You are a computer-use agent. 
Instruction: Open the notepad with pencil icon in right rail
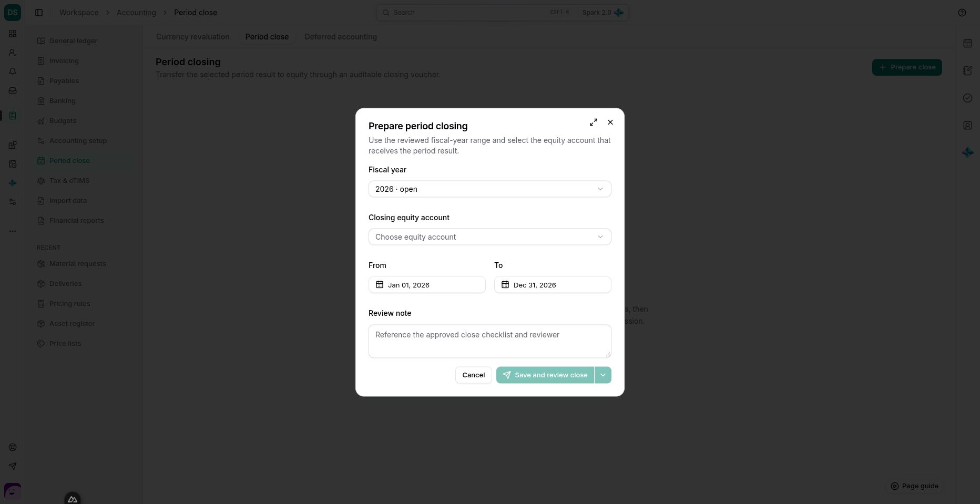tap(967, 70)
